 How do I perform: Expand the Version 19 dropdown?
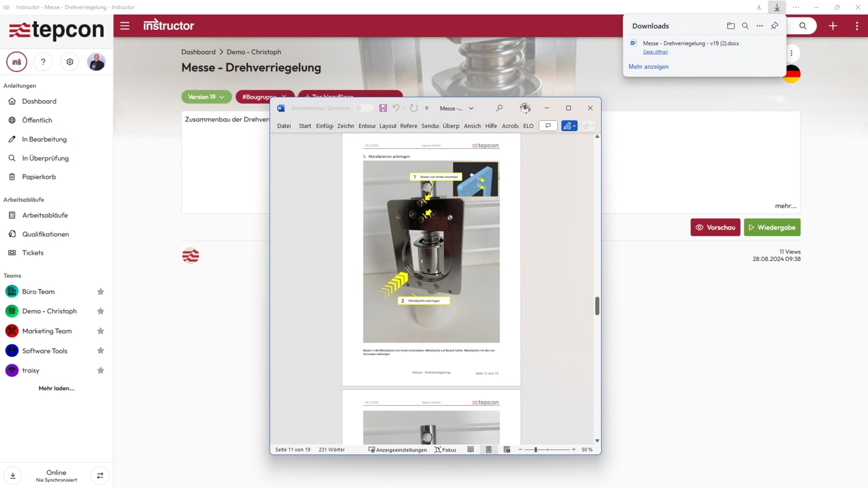coord(207,97)
